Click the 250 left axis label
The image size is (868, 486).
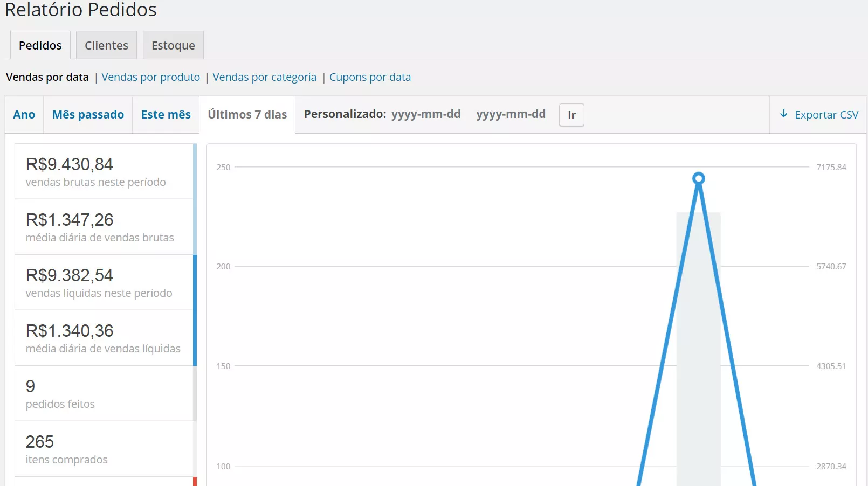pyautogui.click(x=223, y=167)
